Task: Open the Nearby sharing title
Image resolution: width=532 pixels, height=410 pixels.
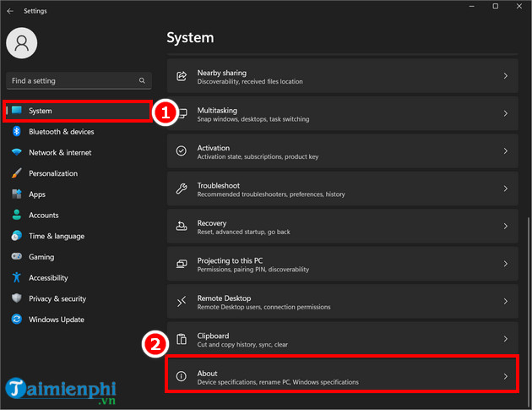Action: point(222,73)
